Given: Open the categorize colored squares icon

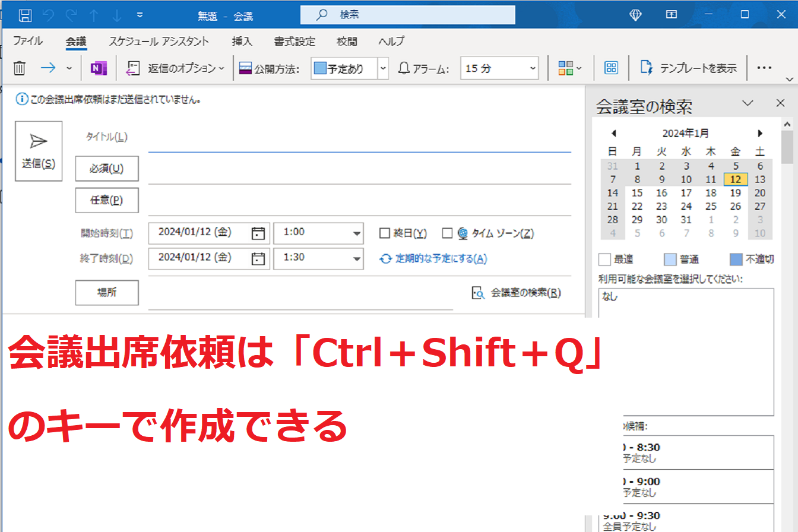Looking at the screenshot, I should tap(565, 68).
